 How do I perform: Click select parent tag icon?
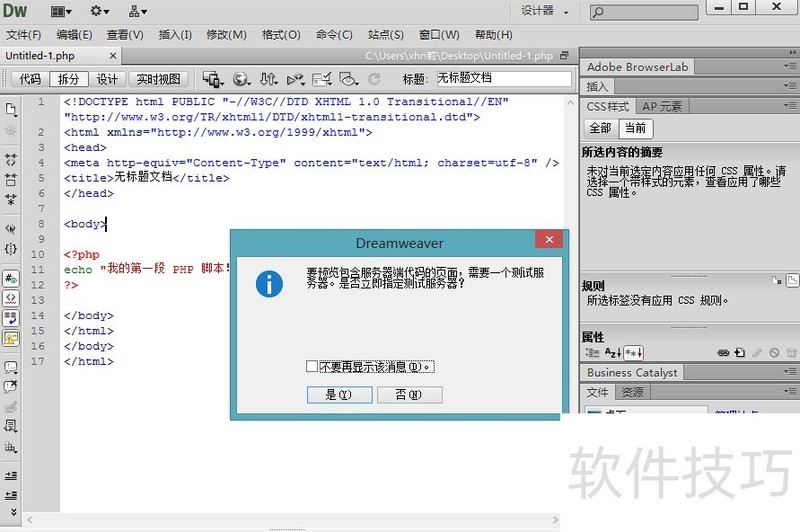(x=11, y=229)
